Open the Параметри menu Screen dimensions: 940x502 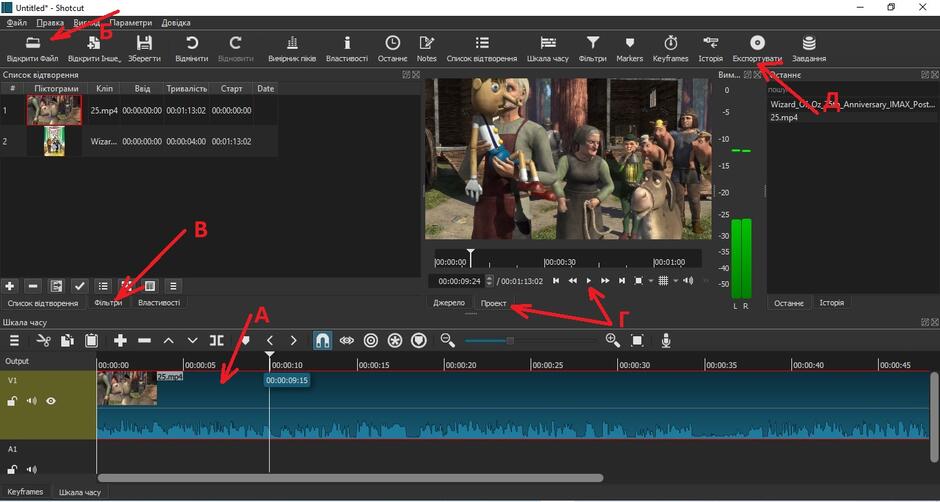tap(131, 23)
